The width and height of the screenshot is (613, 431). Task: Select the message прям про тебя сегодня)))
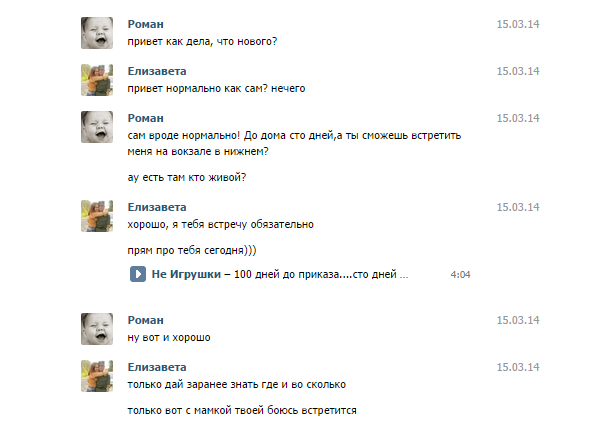192,250
